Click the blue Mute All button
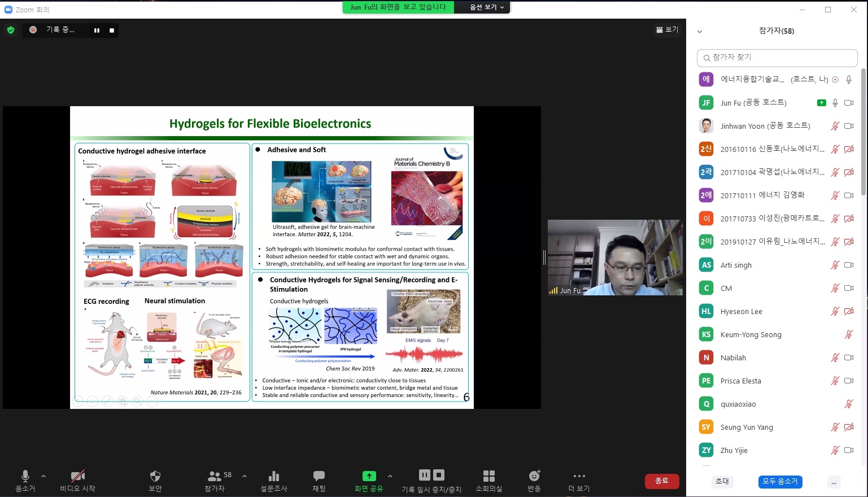 coord(780,482)
